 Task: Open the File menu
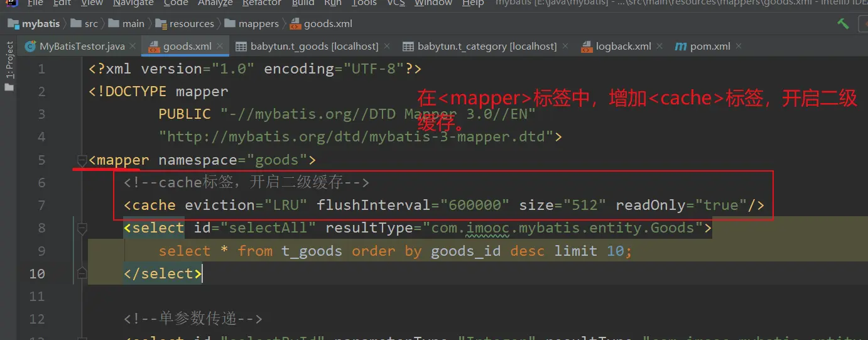[35, 3]
